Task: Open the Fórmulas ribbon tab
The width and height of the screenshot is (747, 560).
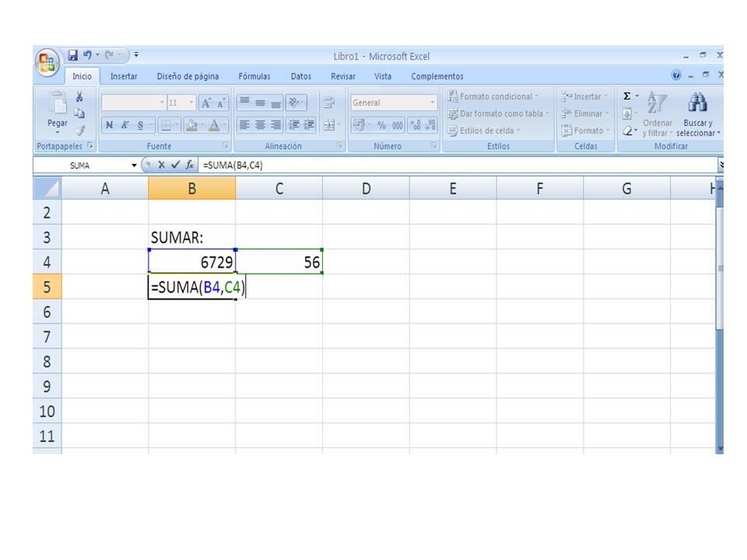Action: coord(254,76)
